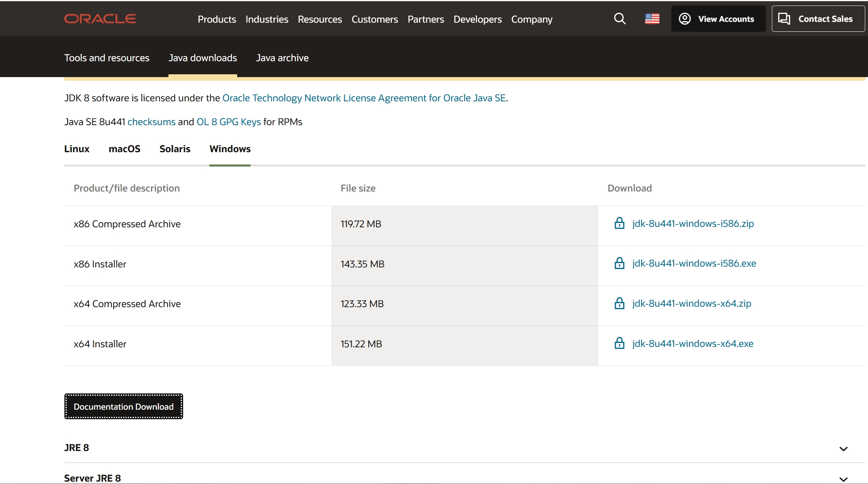Click the Contact Sales button
The height and width of the screenshot is (484, 868).
[818, 19]
